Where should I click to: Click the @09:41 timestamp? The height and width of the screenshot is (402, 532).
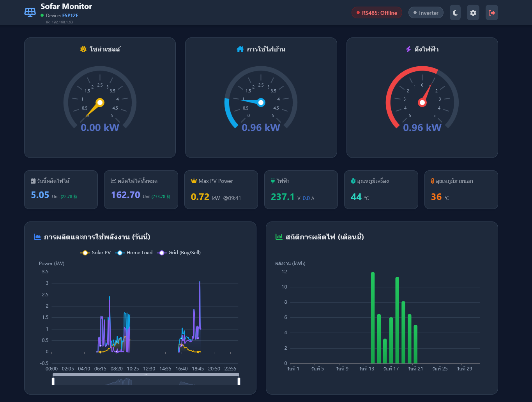click(x=232, y=198)
